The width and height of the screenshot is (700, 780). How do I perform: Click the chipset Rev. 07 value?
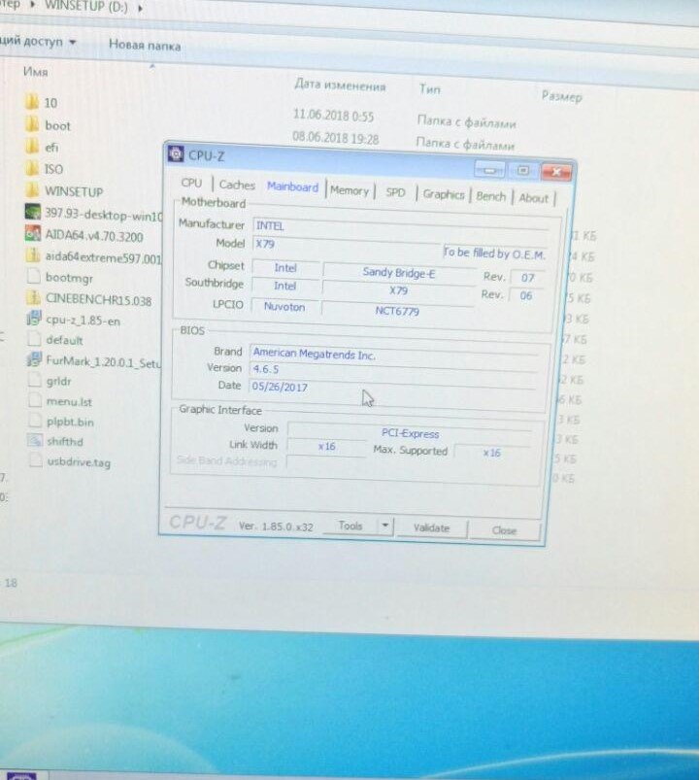527,278
